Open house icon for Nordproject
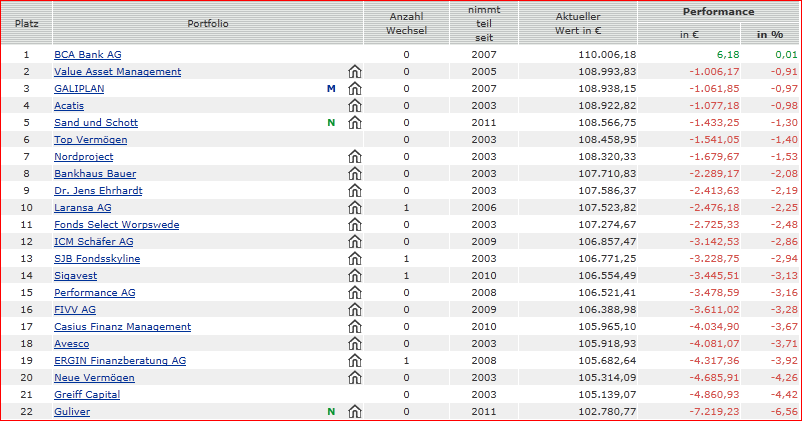This screenshot has height=421, width=802. coord(354,157)
